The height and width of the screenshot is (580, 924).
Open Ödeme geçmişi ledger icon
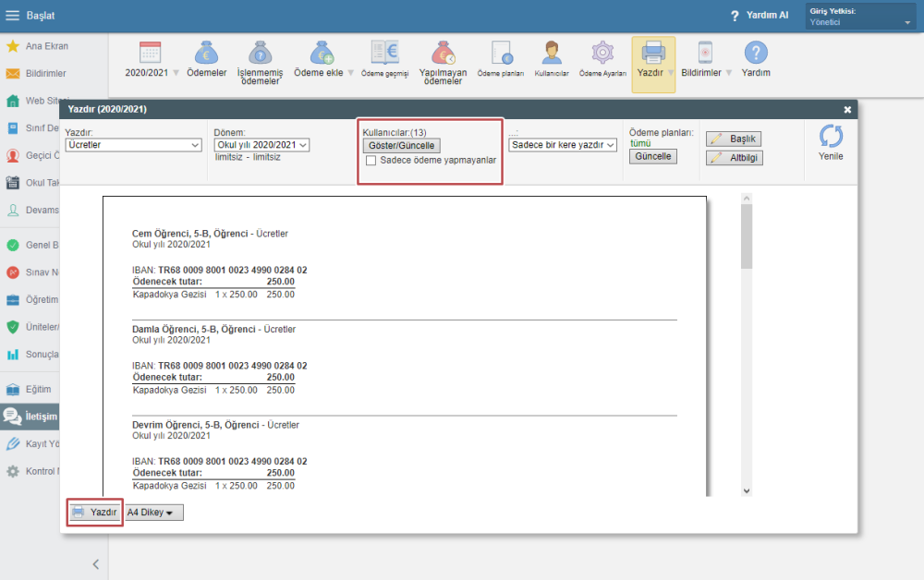coord(384,53)
